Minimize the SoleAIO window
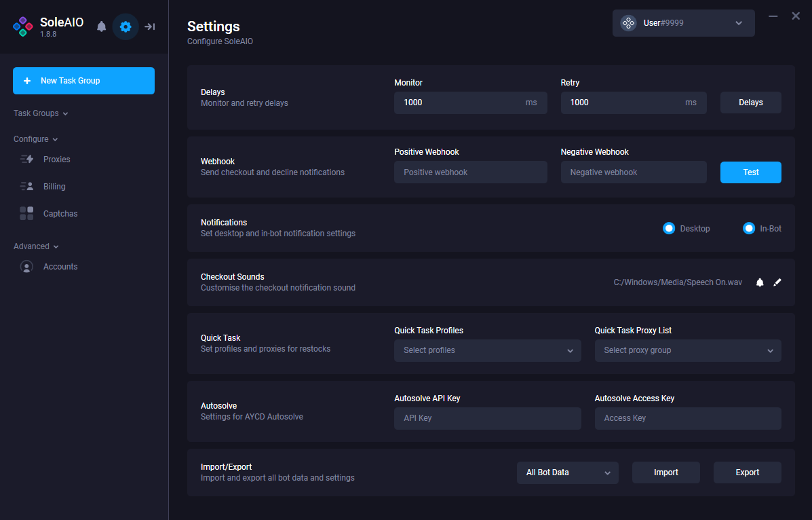This screenshot has width=812, height=520. pyautogui.click(x=773, y=16)
